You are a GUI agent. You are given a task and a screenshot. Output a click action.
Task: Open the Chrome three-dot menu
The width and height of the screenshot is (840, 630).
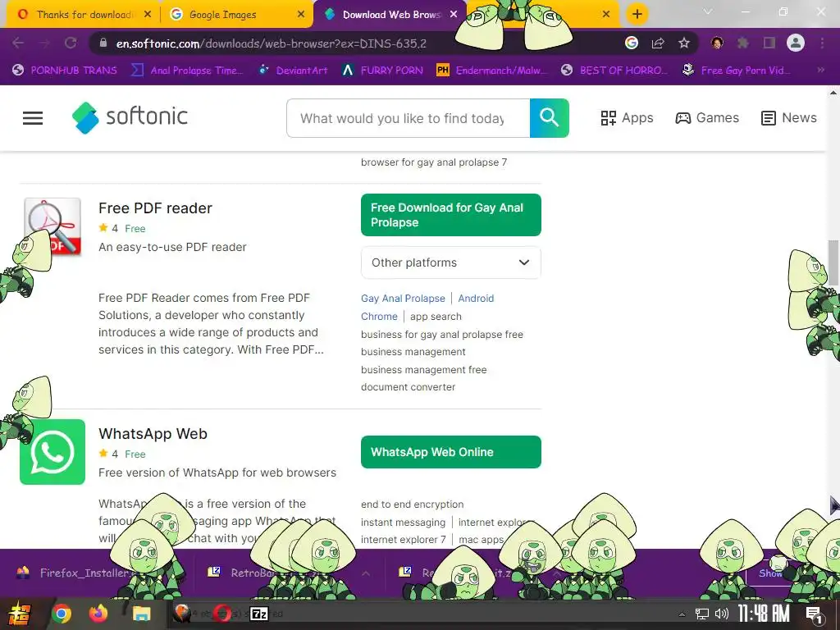coord(822,43)
